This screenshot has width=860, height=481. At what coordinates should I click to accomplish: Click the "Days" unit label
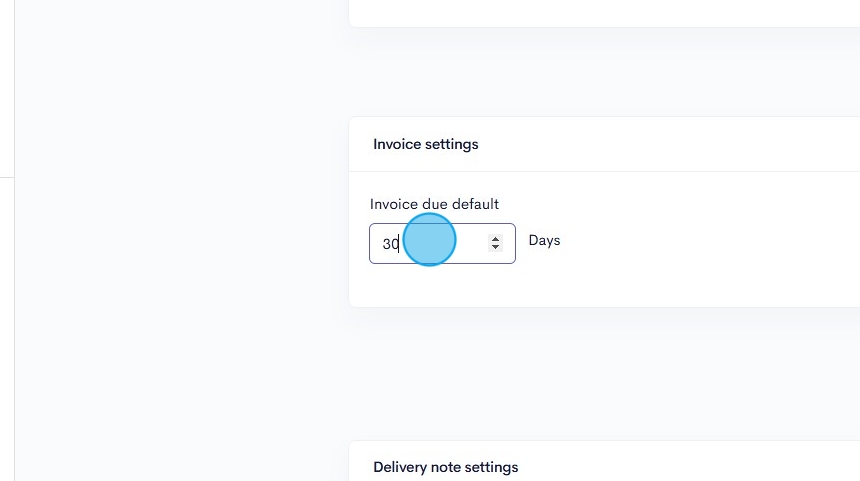tap(544, 241)
